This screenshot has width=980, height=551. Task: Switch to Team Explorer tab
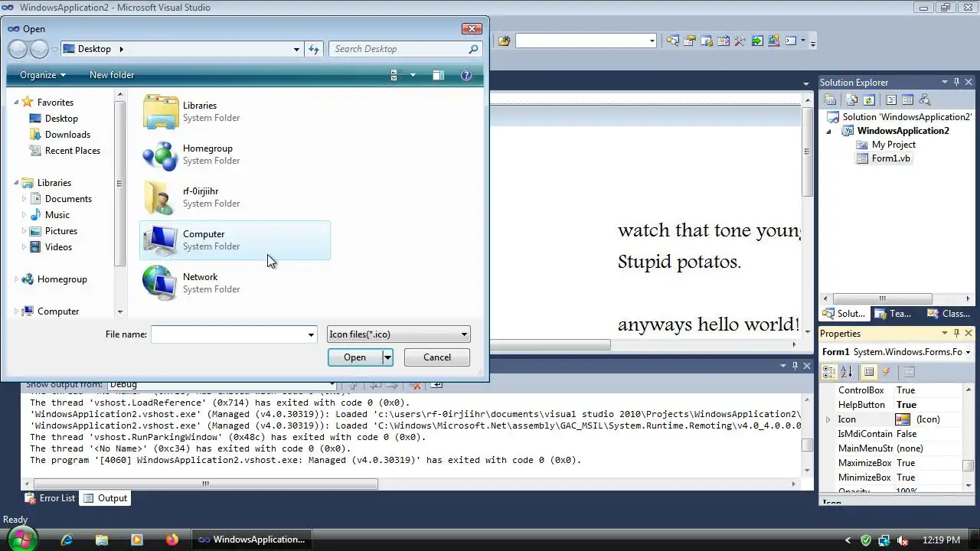pos(893,314)
